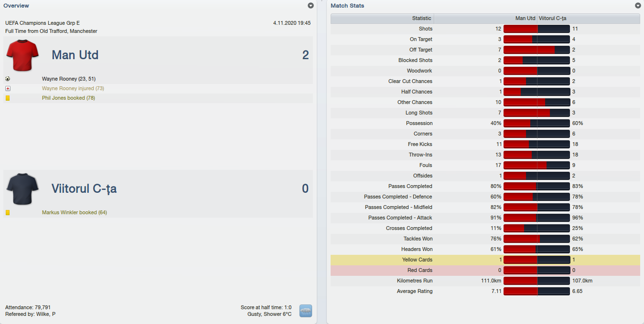Click the Average Rating comparison bar

click(x=537, y=291)
